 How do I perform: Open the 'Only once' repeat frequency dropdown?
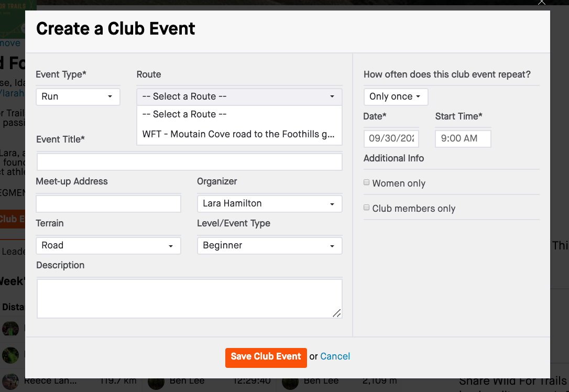396,96
